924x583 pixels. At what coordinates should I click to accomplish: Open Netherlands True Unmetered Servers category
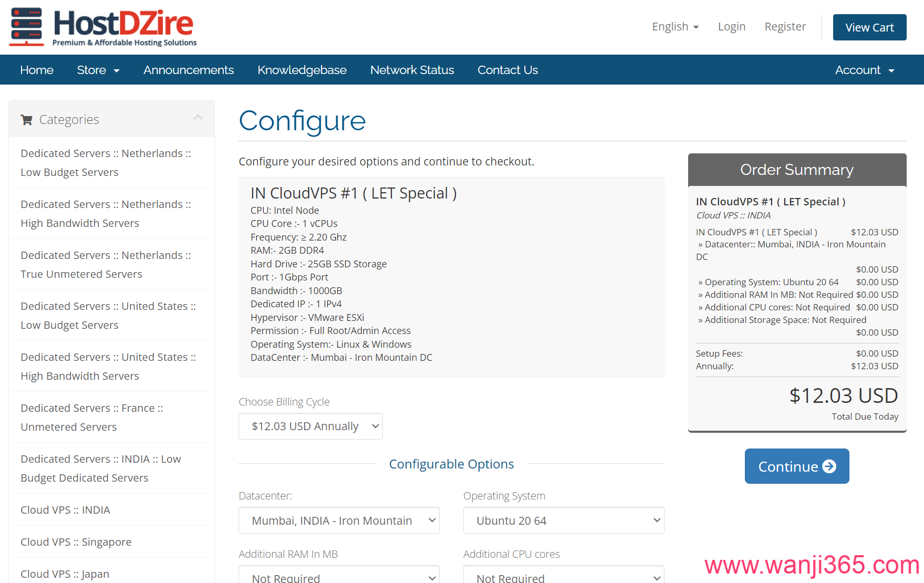[x=111, y=265]
